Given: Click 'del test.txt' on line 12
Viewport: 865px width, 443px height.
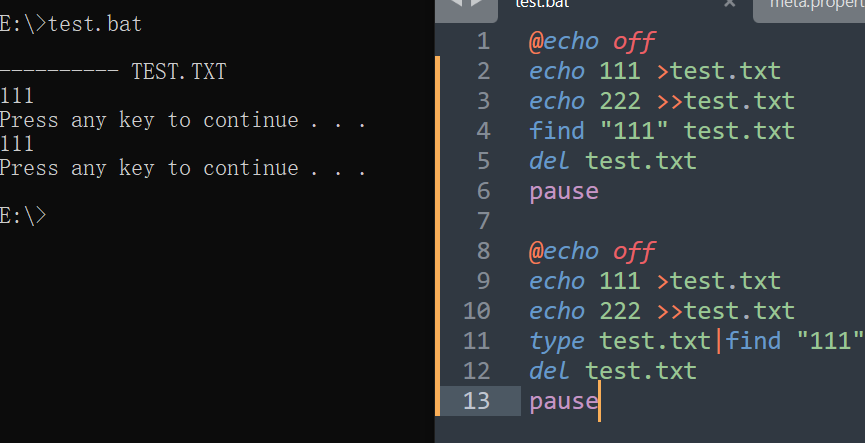Looking at the screenshot, I should coord(612,371).
